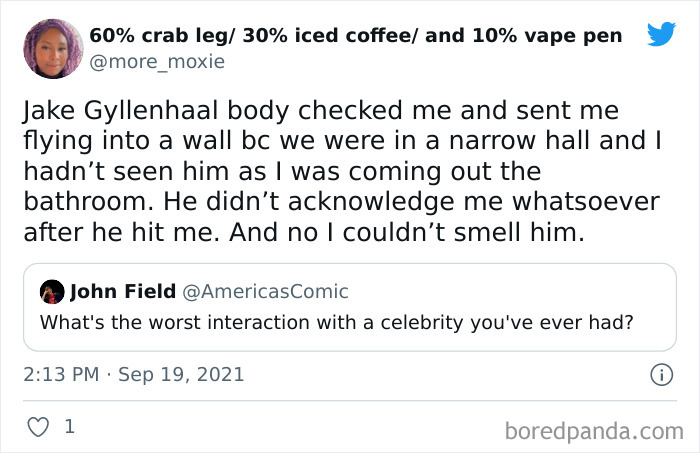Open the @AmericasComic handle
The height and width of the screenshot is (453, 700).
coord(263,292)
